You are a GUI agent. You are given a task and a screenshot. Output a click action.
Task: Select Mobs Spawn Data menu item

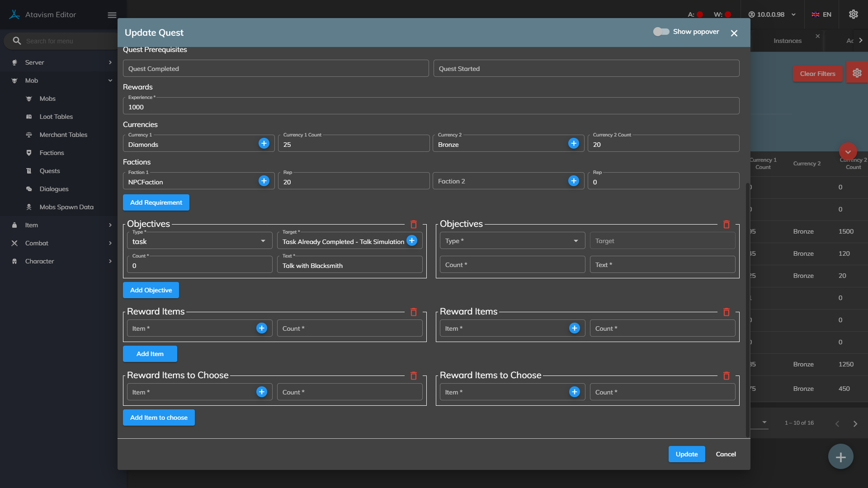click(x=66, y=207)
